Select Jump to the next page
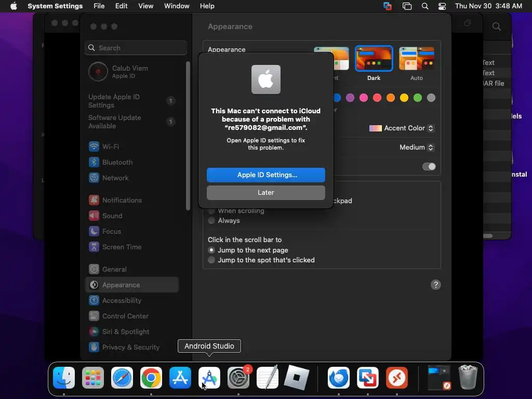This screenshot has height=399, width=532. pyautogui.click(x=211, y=250)
